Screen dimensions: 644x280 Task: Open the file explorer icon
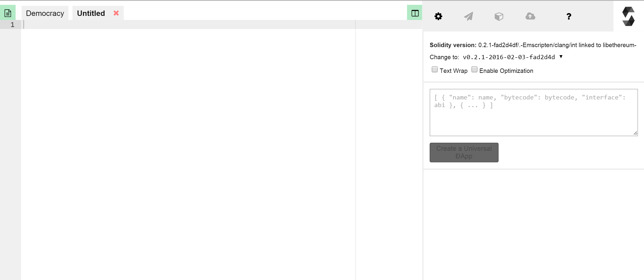[x=8, y=13]
